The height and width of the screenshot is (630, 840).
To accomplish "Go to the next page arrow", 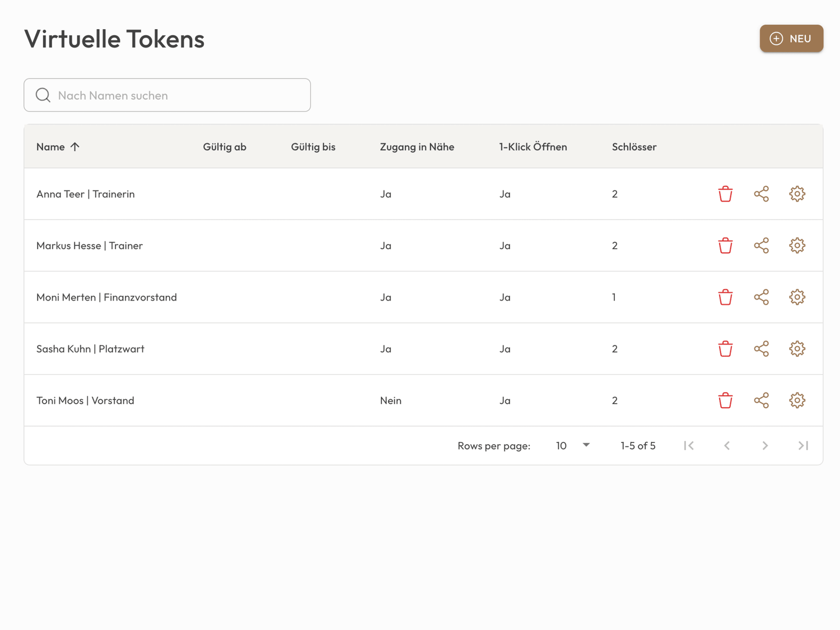I will [x=765, y=445].
